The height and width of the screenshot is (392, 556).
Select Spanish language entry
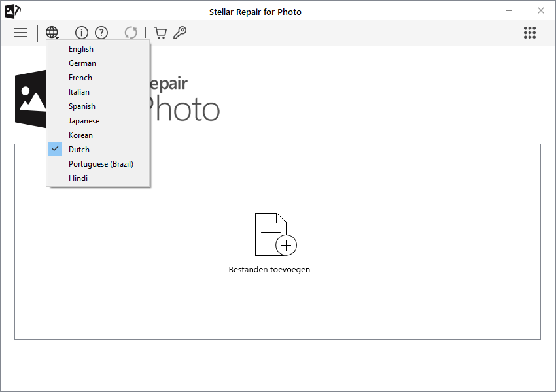[82, 106]
